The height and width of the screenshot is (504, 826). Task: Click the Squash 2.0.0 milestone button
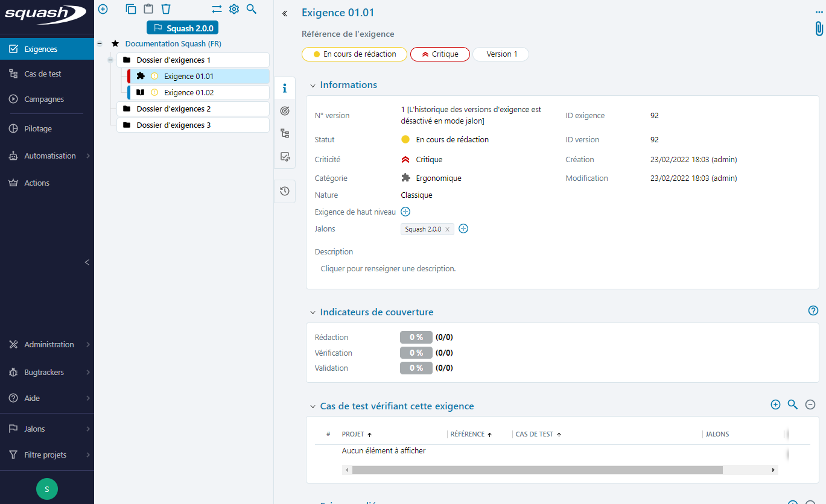coord(183,28)
